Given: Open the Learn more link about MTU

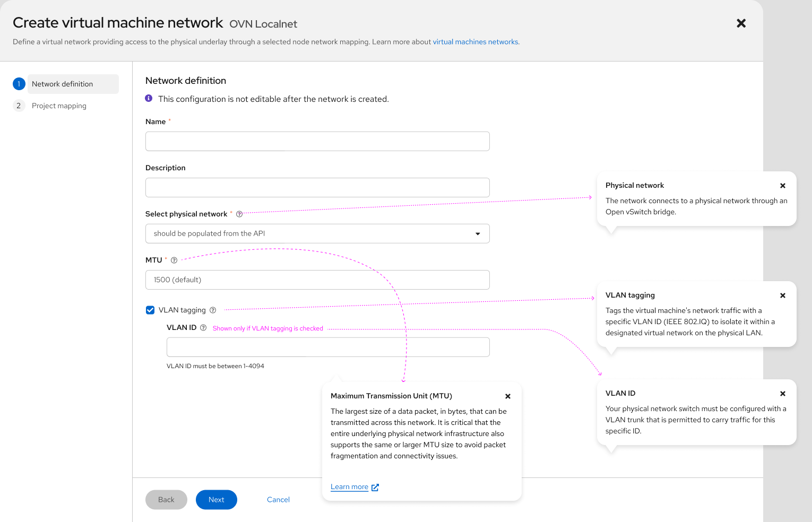Looking at the screenshot, I should tap(350, 487).
